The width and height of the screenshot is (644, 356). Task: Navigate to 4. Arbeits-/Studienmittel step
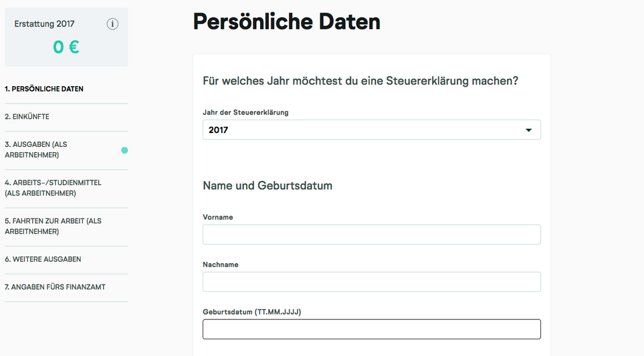click(53, 188)
